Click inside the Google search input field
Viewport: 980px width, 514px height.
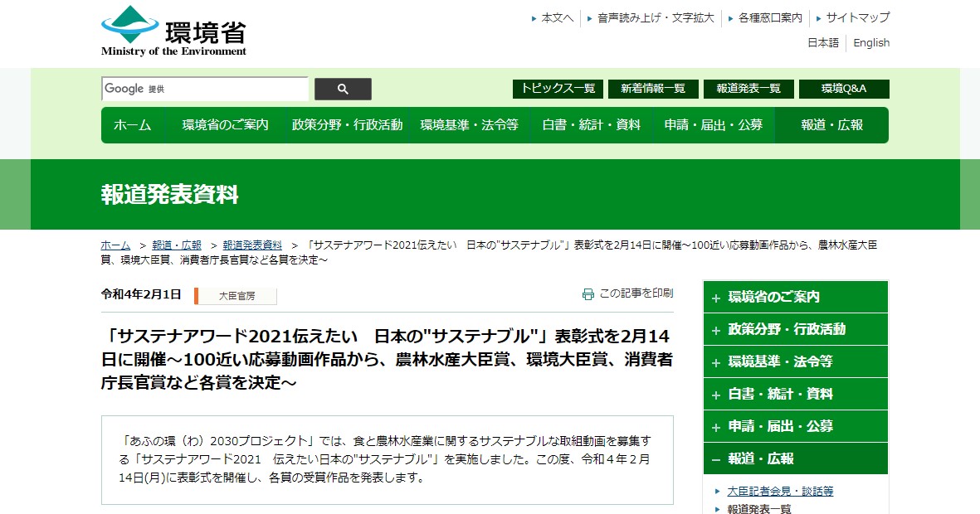click(x=203, y=88)
